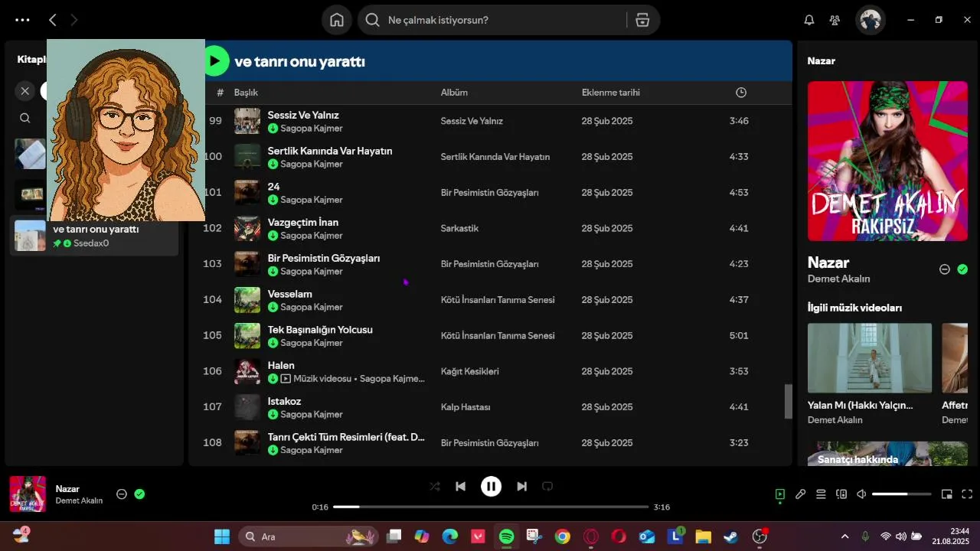Go back with the left arrow
The width and height of the screenshot is (980, 551).
[x=52, y=20]
